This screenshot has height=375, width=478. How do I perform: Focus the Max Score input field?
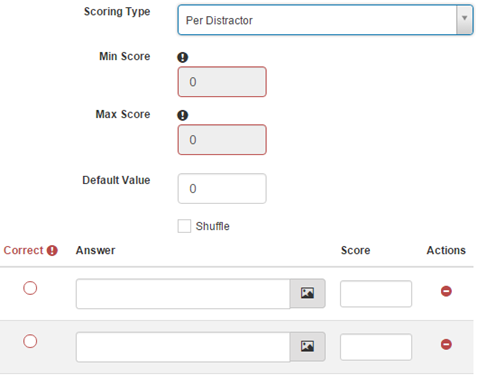222,140
